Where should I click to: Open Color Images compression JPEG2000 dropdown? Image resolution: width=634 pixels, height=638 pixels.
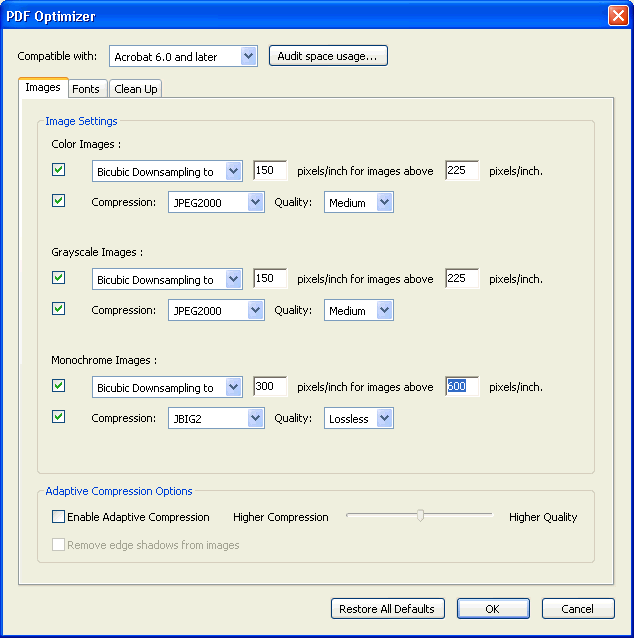click(216, 202)
